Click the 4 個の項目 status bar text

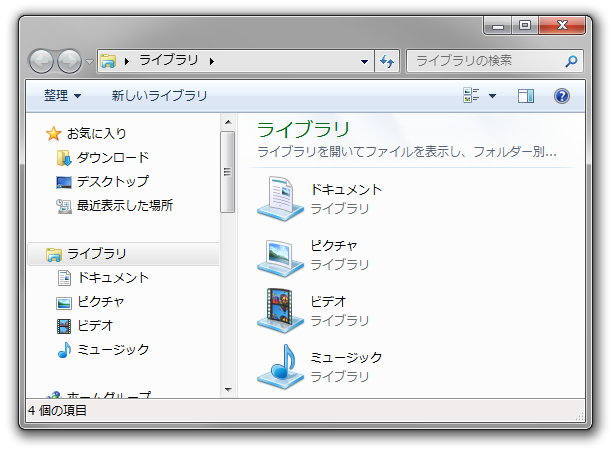tap(57, 410)
